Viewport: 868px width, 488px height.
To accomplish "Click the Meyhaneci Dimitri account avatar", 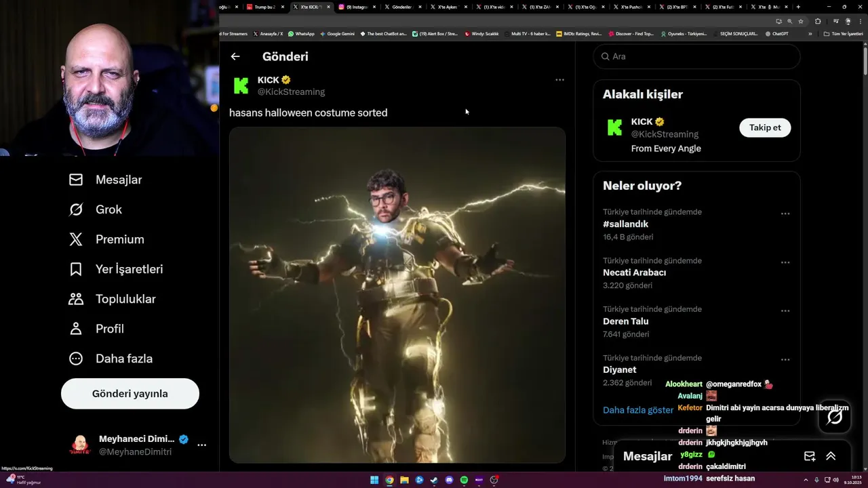I will pyautogui.click(x=80, y=445).
